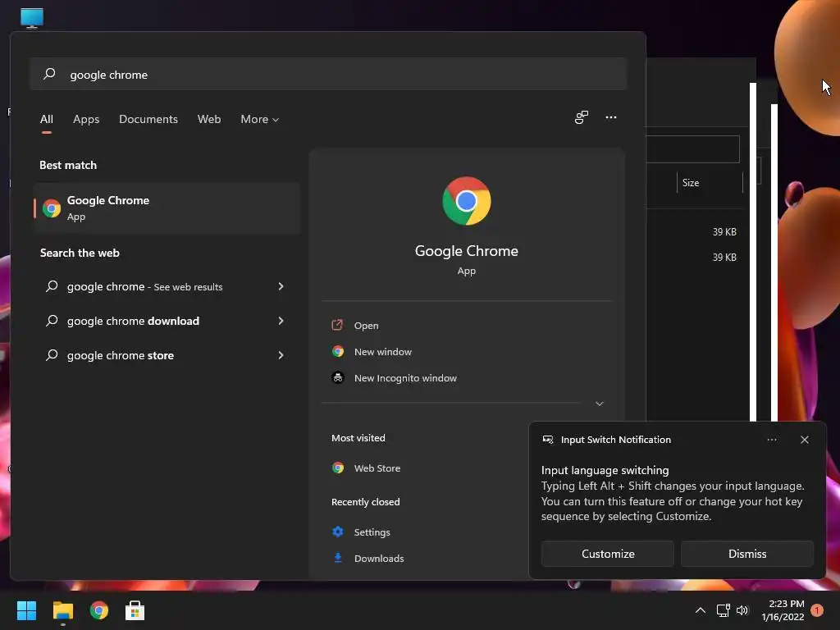Click the Input language switching heading

point(605,470)
